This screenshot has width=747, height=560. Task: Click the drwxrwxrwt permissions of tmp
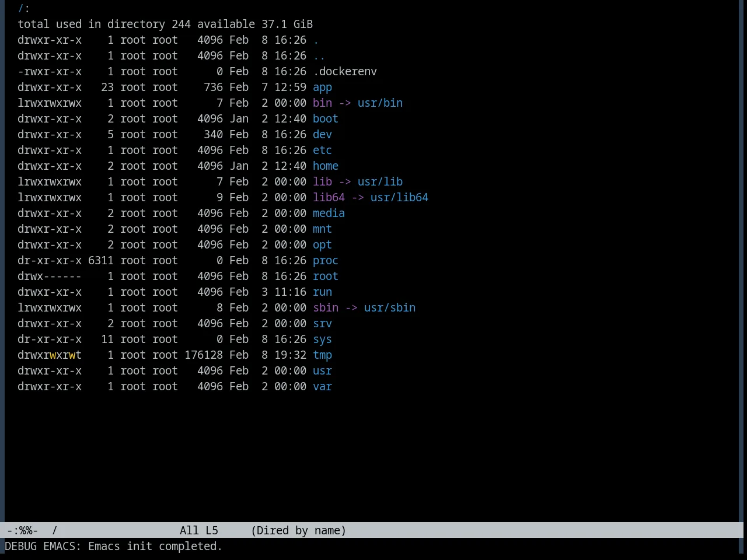click(50, 355)
